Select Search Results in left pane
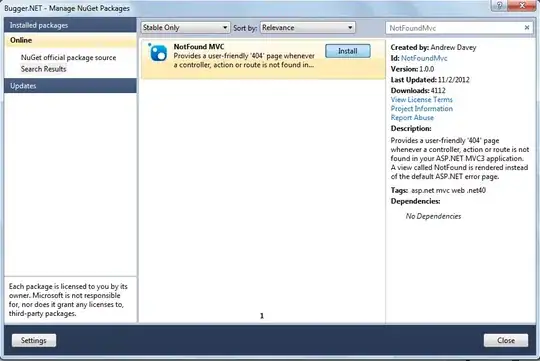The height and width of the screenshot is (361, 540). tap(43, 69)
